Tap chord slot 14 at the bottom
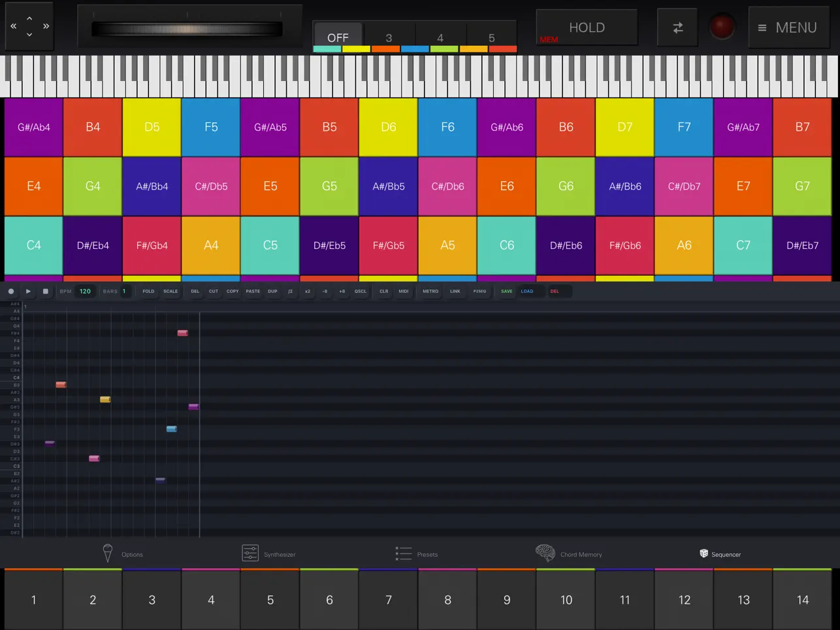The image size is (840, 630). [x=802, y=599]
